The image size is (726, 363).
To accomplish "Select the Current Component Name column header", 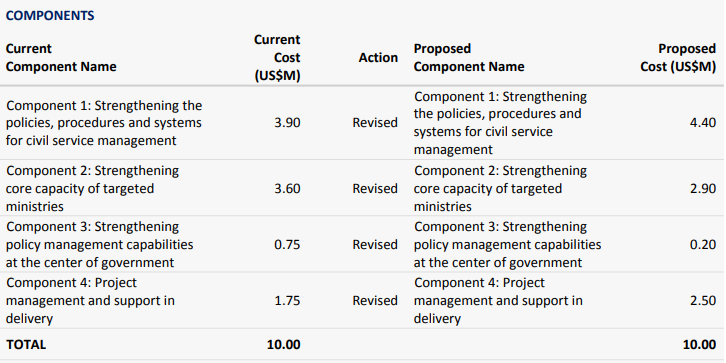I will coord(61,58).
